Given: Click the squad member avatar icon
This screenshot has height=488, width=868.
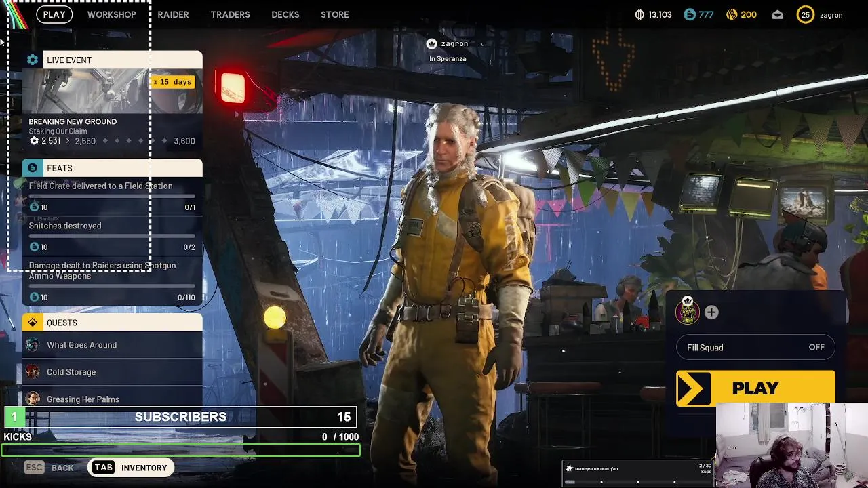Looking at the screenshot, I should [688, 311].
